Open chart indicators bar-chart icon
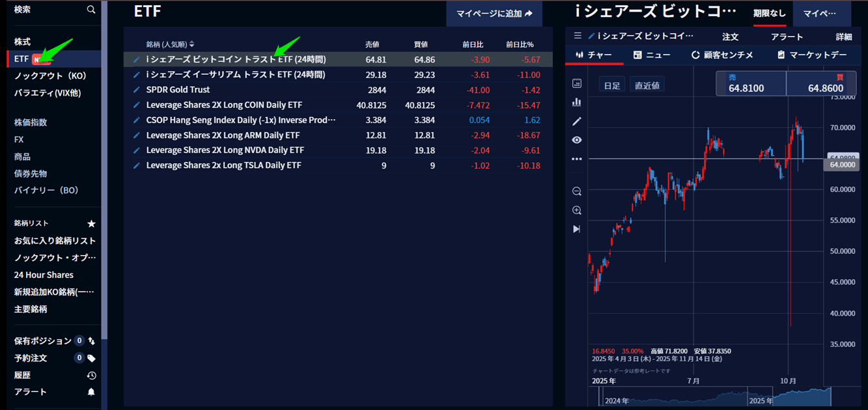The height and width of the screenshot is (410, 868). pyautogui.click(x=576, y=102)
